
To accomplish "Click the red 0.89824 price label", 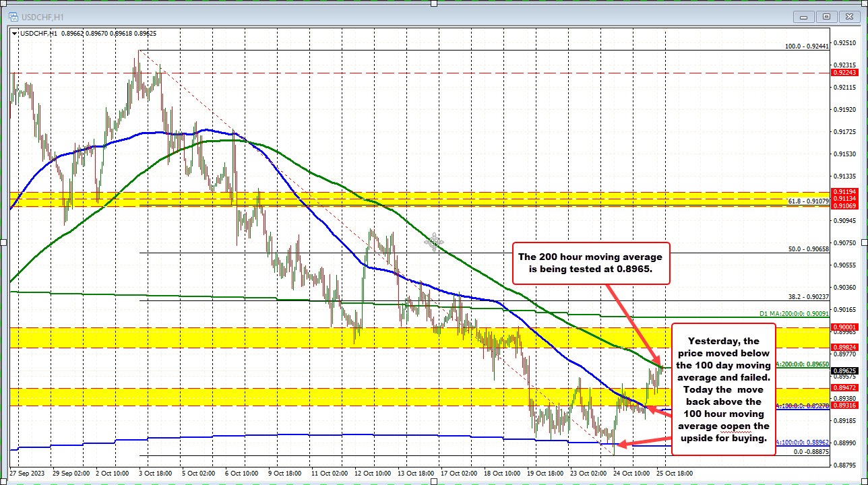I will tap(843, 348).
